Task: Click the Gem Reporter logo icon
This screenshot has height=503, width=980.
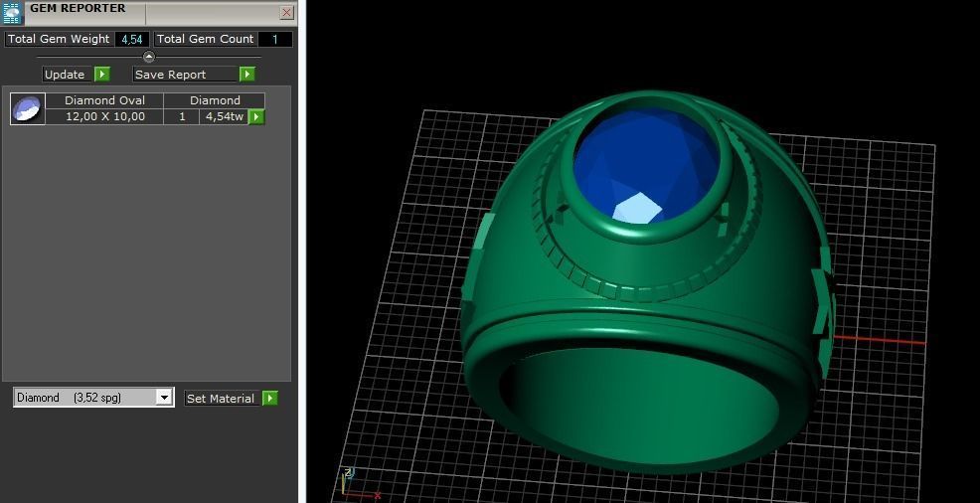Action: coord(13,13)
